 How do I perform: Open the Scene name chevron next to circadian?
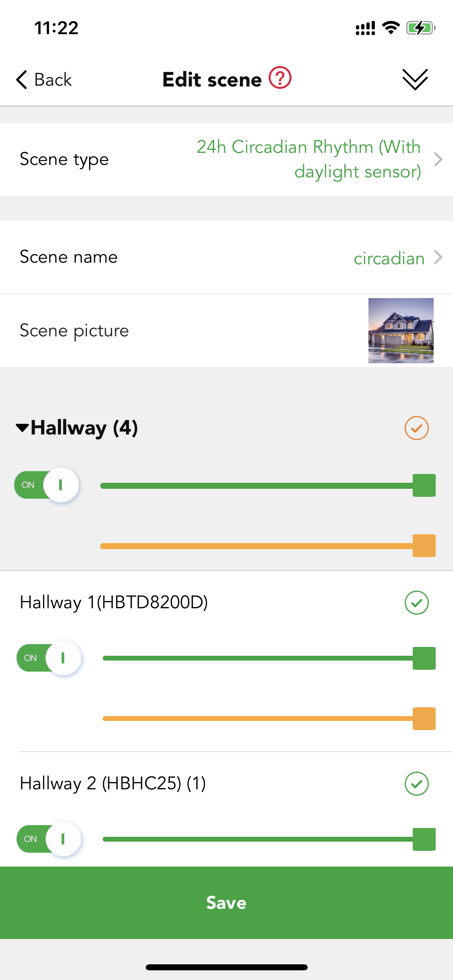[439, 257]
